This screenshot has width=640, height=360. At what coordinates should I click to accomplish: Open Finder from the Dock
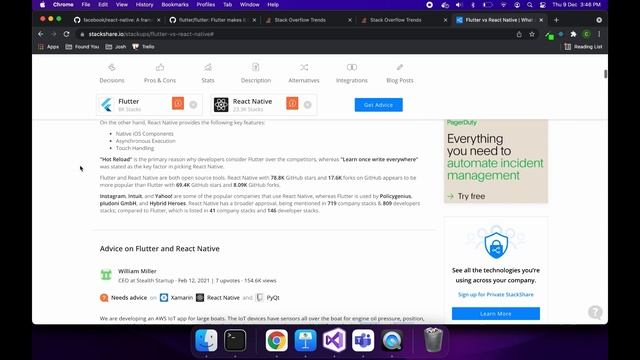pyautogui.click(x=206, y=340)
